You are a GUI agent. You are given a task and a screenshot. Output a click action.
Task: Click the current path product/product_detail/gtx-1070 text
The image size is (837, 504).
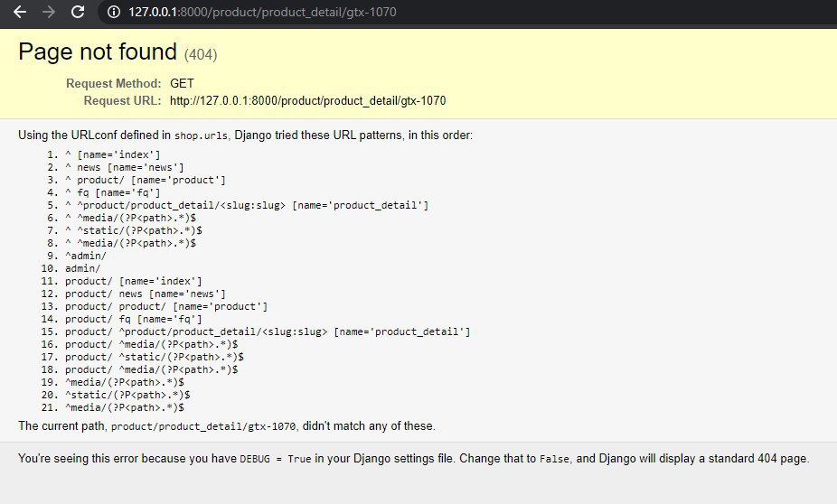(202, 426)
